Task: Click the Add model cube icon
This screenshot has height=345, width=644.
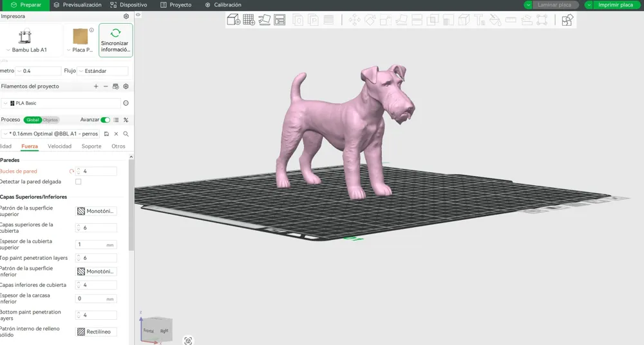Action: 233,20
